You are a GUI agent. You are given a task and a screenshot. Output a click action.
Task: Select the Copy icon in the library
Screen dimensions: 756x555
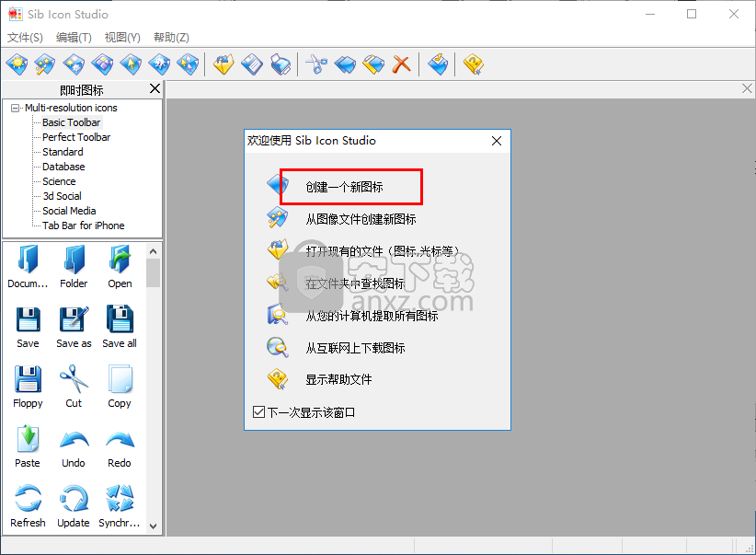pyautogui.click(x=120, y=386)
